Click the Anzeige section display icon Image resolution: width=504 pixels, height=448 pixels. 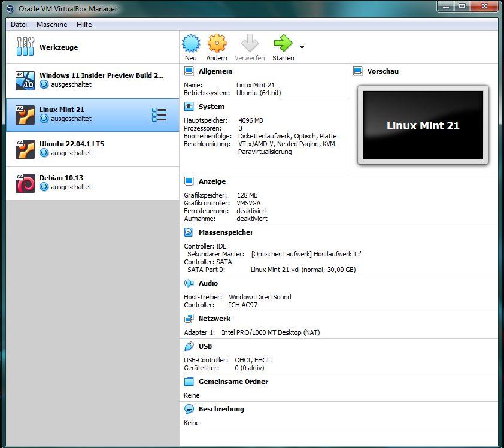tap(189, 181)
